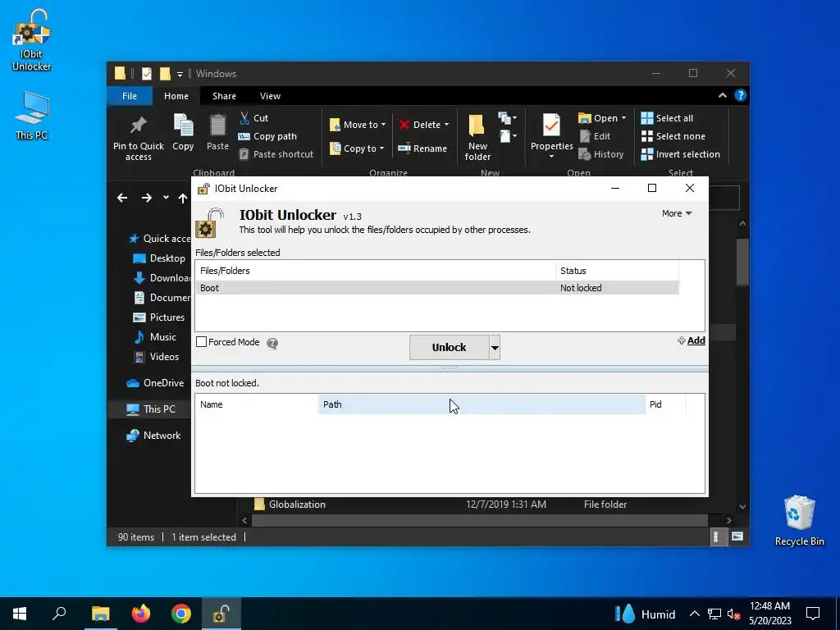Click the muted volume tray icon
Image resolution: width=840 pixels, height=630 pixels.
click(x=734, y=614)
